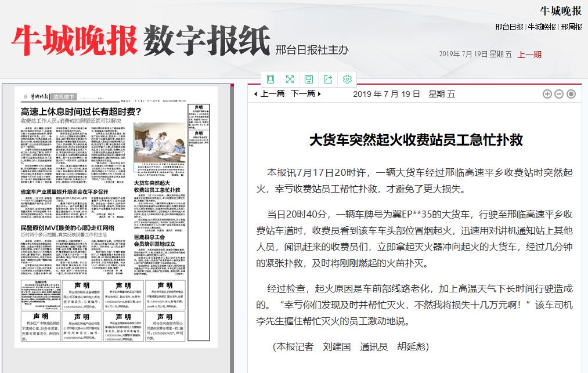Click the byline 本报记者 刘建国 通讯员 胡延彪

coord(351,347)
